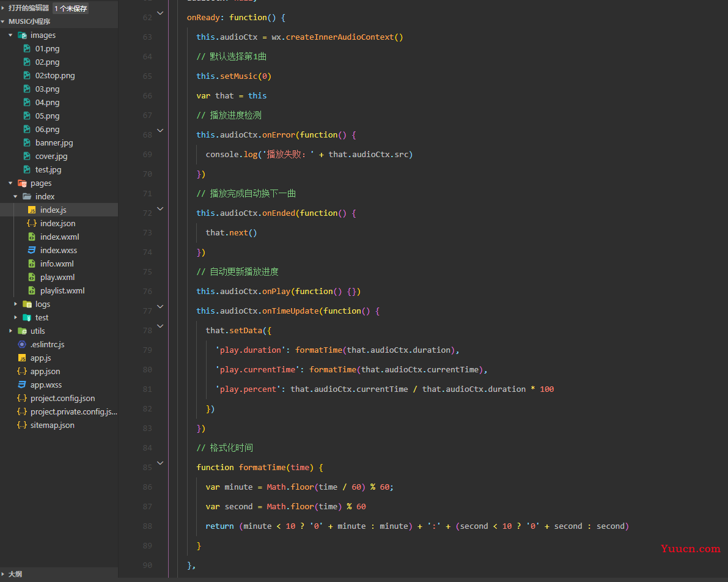Collapse the images folder arrow
The width and height of the screenshot is (728, 582).
click(10, 35)
